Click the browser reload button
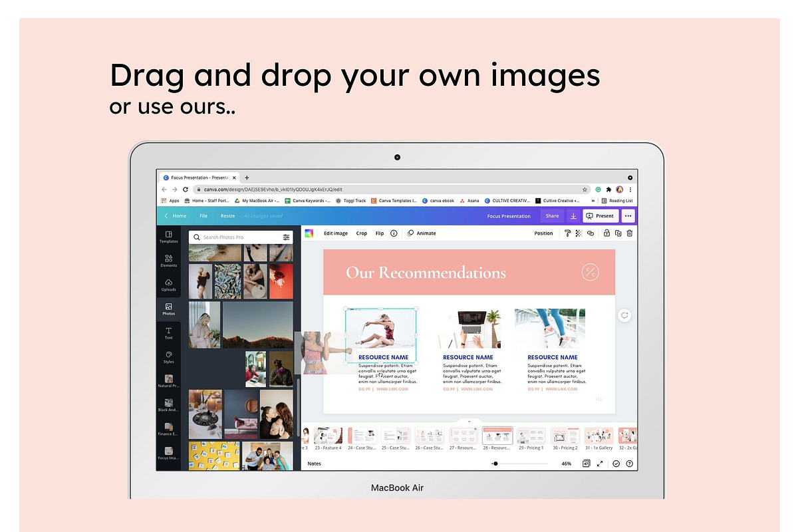798x532 pixels. 186,190
